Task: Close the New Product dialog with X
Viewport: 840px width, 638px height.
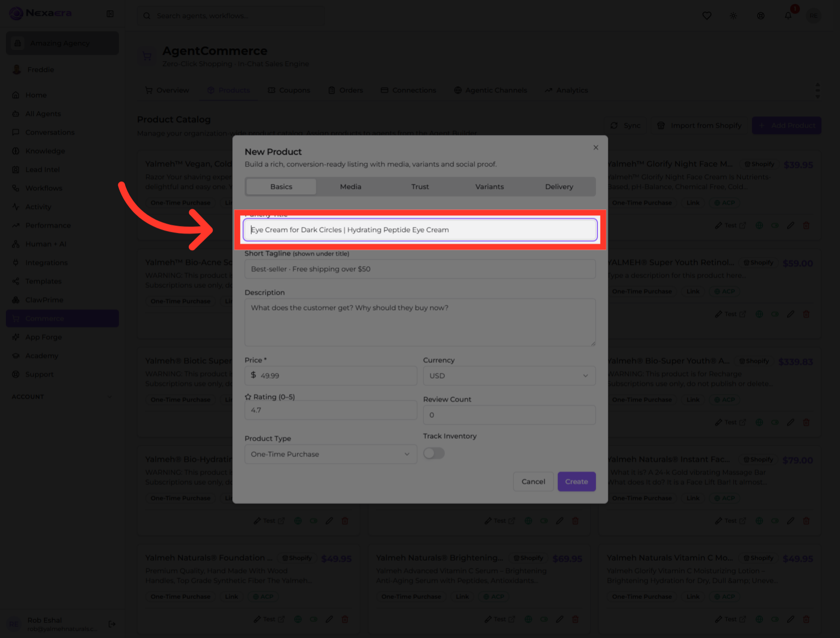Action: point(596,147)
